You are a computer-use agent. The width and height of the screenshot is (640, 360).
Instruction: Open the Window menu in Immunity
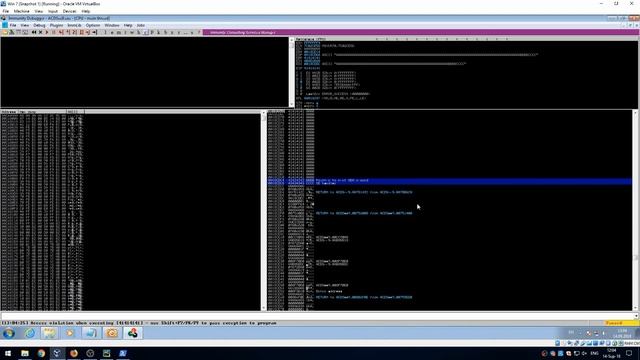pyautogui.click(x=112, y=25)
